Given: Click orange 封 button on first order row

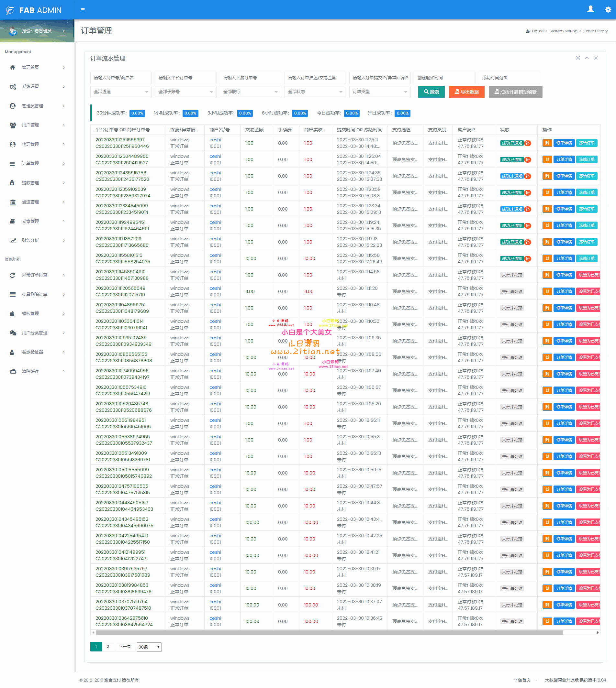Looking at the screenshot, I should (547, 143).
